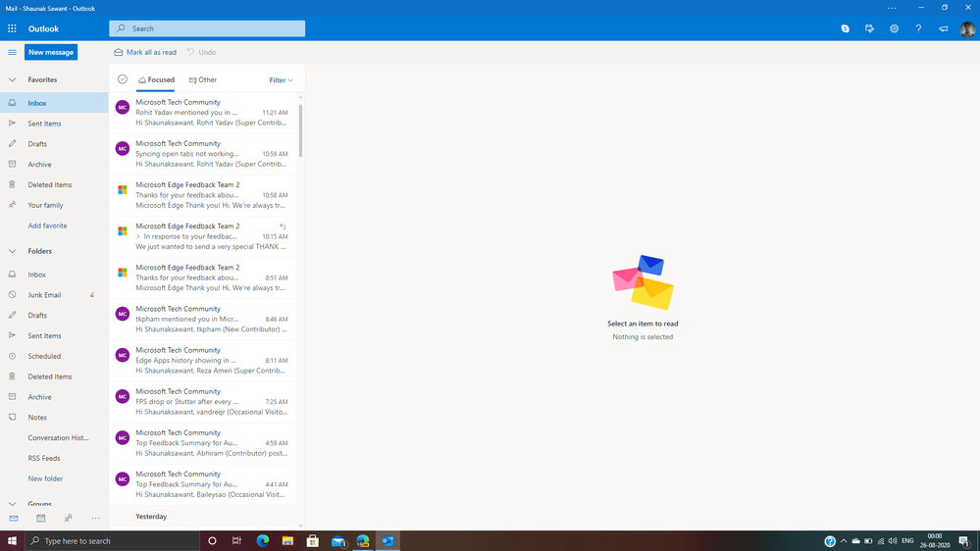Viewport: 980px width, 551px height.
Task: Collapse the Favorites section
Action: click(12, 80)
